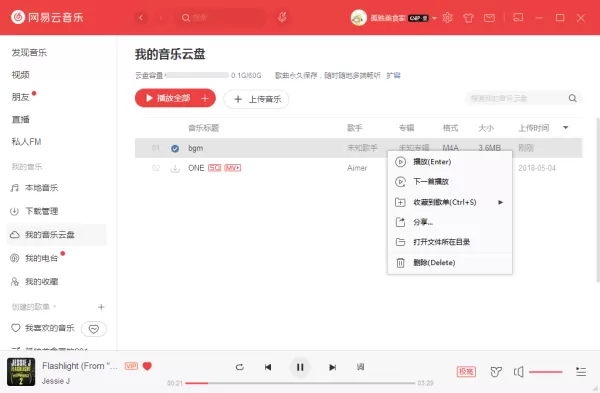The height and width of the screenshot is (393, 600).
Task: Seek on playback progress bar
Action: point(300,383)
